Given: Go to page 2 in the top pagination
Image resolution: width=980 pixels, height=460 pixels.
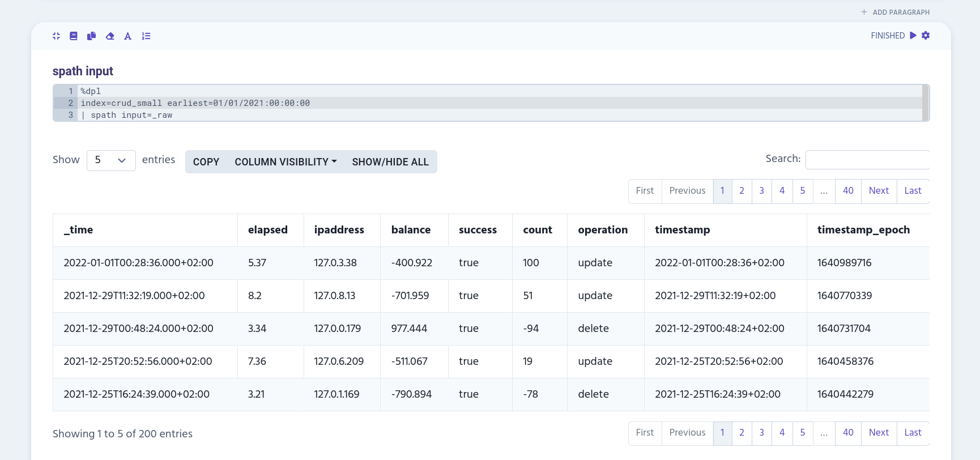Looking at the screenshot, I should (x=742, y=191).
